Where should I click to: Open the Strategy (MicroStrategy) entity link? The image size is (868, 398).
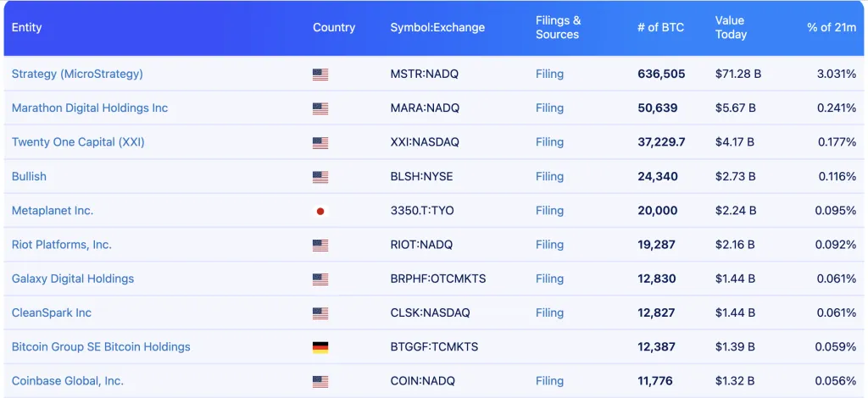click(77, 74)
